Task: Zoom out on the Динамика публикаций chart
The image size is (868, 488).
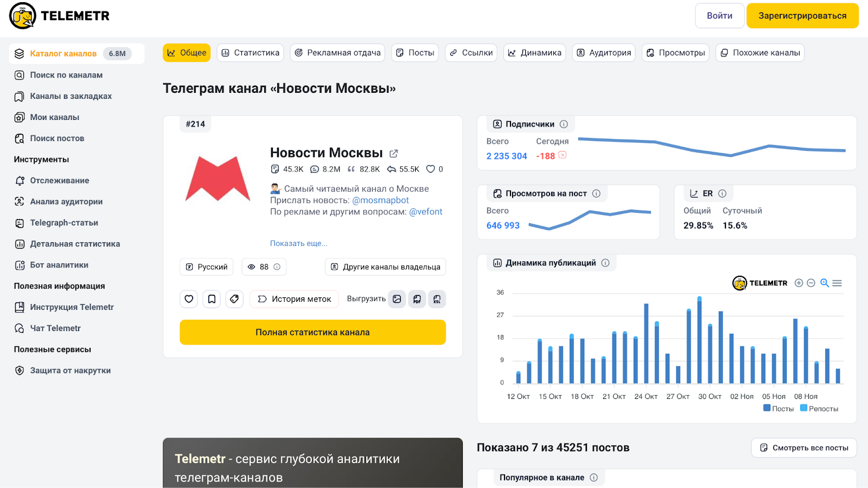Action: 811,283
